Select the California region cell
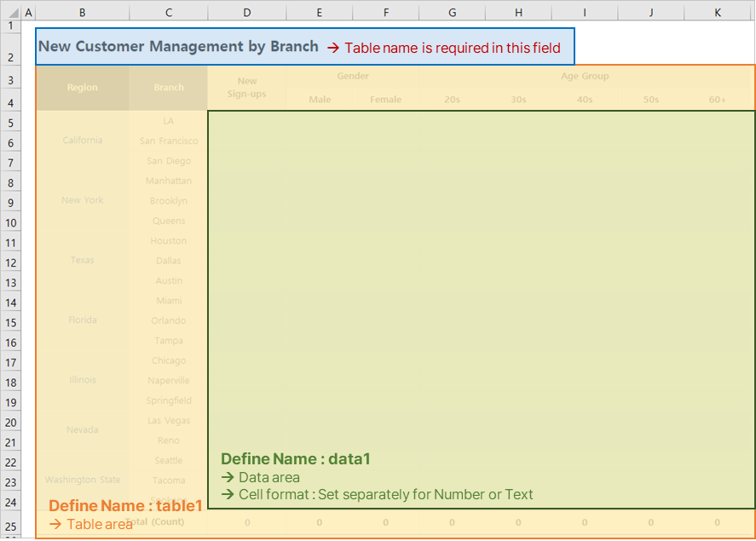The image size is (756, 541). (x=82, y=141)
